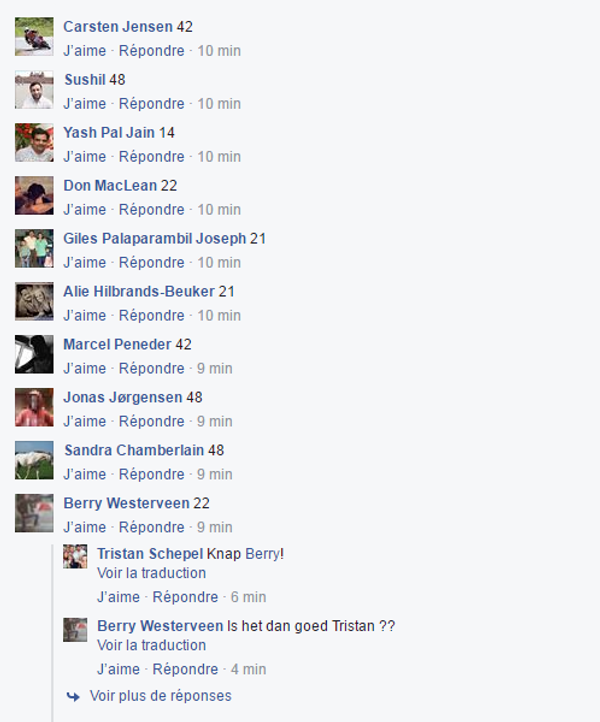Show translation of Berry Westerveen's reply
The image size is (600, 722).
[151, 645]
